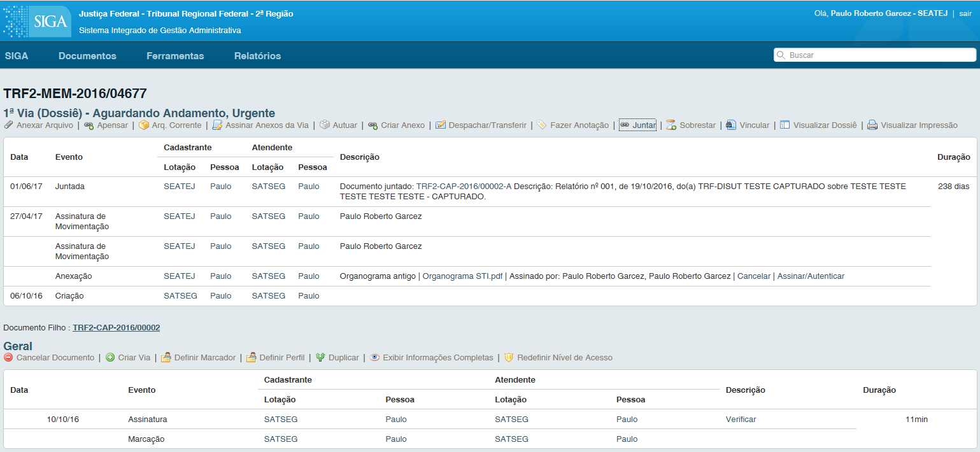Open the Documentos menu
980x452 pixels.
pos(87,56)
